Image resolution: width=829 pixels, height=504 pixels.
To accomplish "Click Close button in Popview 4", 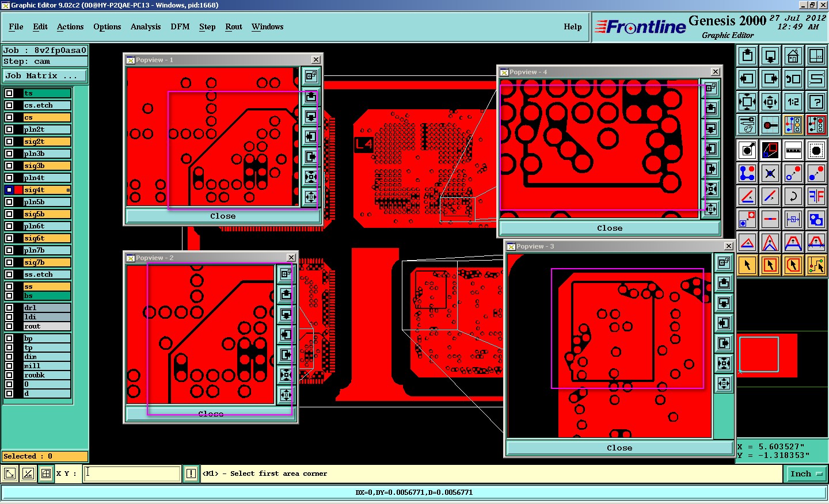I will pyautogui.click(x=610, y=228).
